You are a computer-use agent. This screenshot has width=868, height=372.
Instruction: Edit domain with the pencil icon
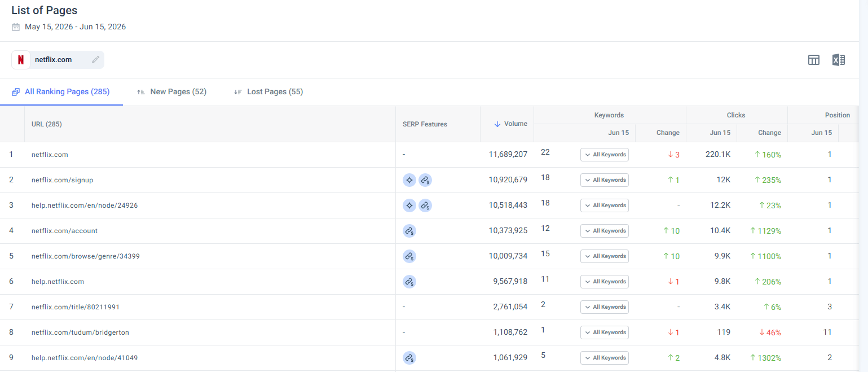[x=96, y=59]
